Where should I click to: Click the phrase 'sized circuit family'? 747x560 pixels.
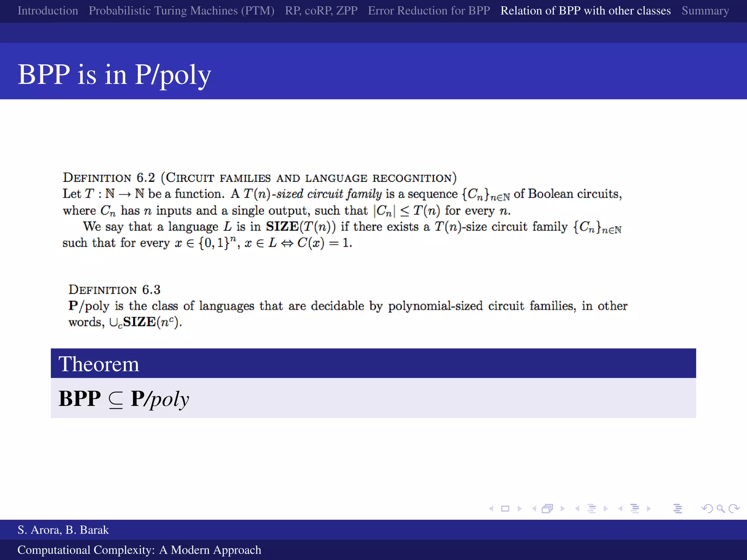tap(329, 194)
